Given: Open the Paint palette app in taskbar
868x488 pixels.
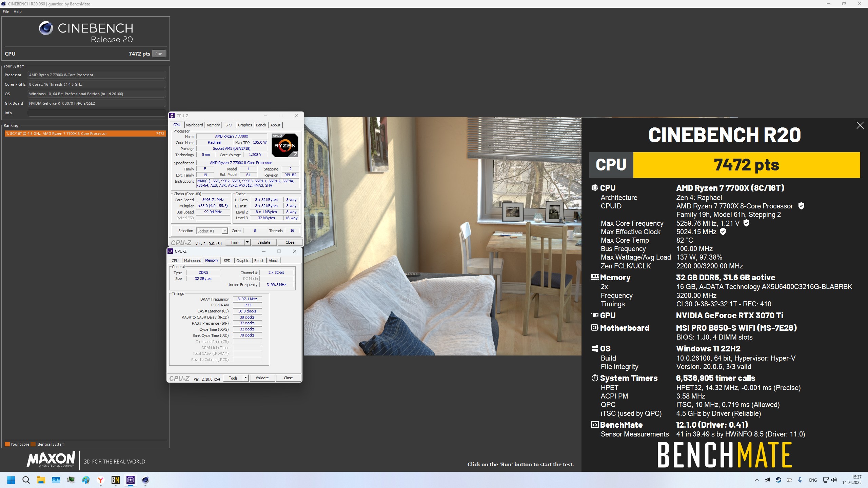Looking at the screenshot, I should [x=86, y=480].
